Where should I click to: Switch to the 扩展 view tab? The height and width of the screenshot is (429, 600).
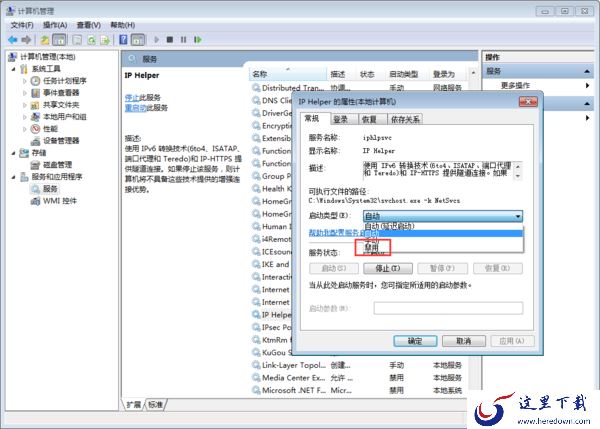pyautogui.click(x=134, y=405)
